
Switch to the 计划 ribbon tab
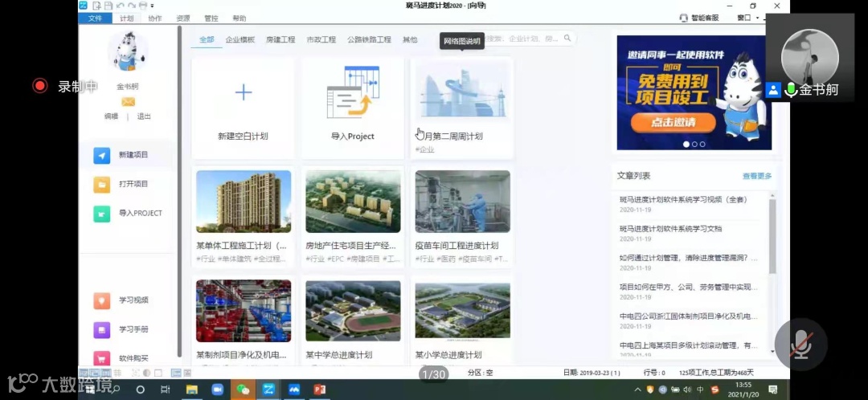(x=127, y=18)
